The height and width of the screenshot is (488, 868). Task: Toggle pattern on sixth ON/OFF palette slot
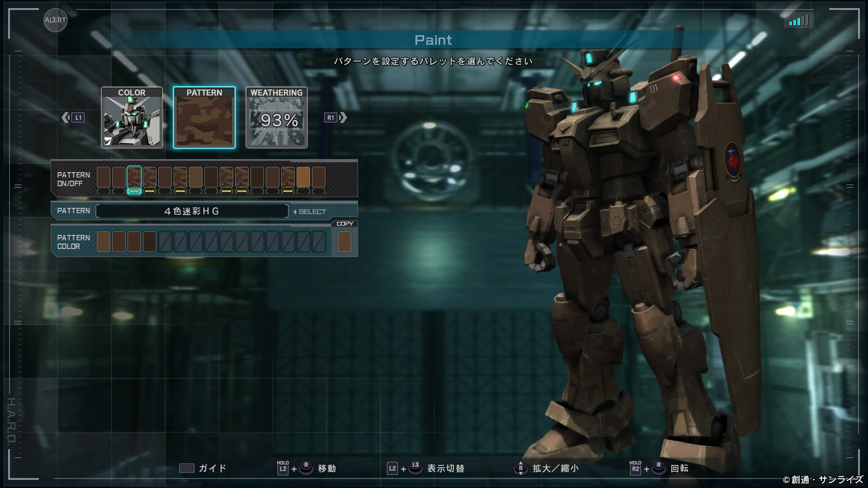(x=180, y=180)
